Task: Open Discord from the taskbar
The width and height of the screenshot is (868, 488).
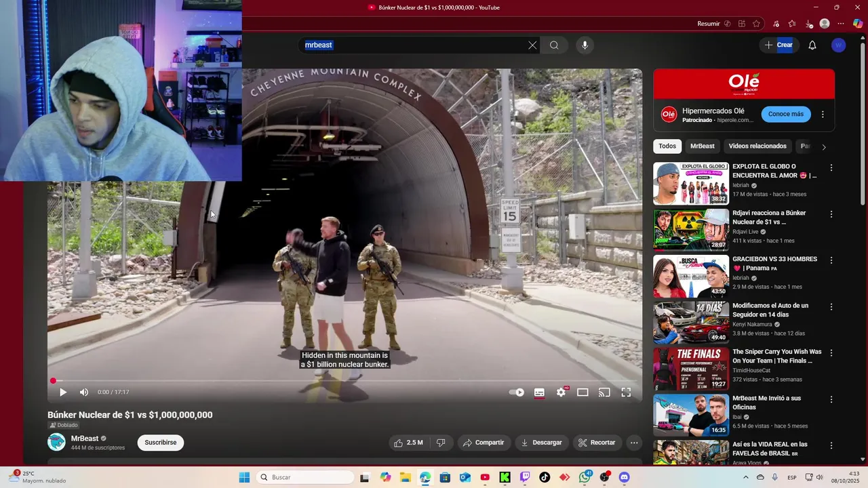Action: pyautogui.click(x=625, y=477)
